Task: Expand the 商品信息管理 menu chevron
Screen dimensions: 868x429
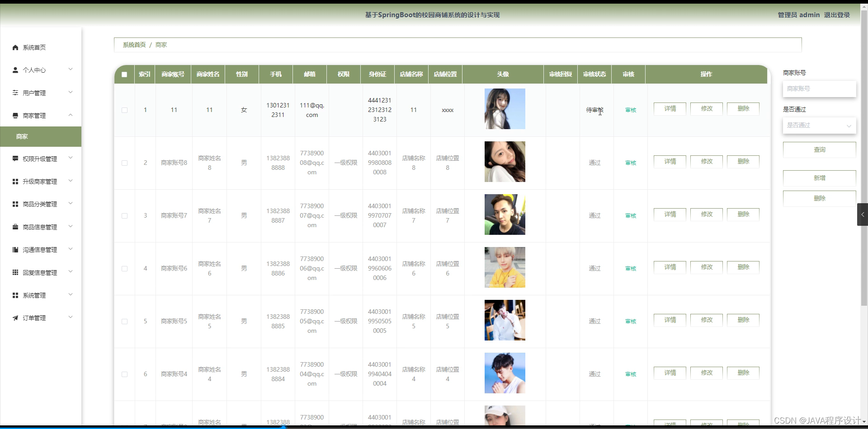Action: [71, 226]
